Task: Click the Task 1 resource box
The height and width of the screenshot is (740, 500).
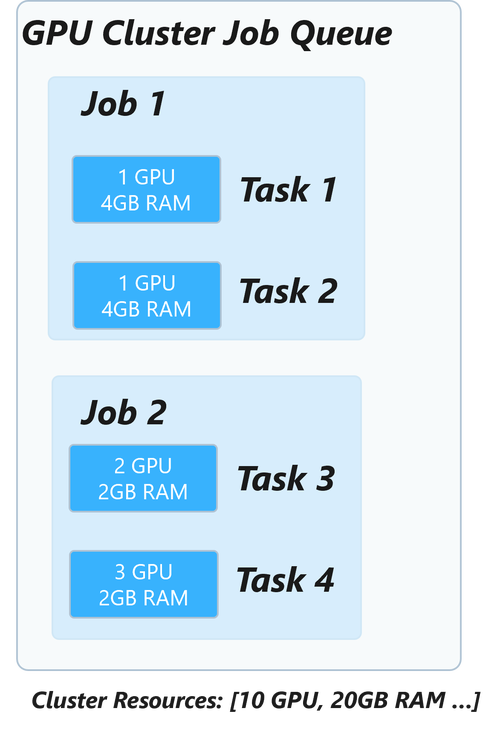Action: [146, 189]
